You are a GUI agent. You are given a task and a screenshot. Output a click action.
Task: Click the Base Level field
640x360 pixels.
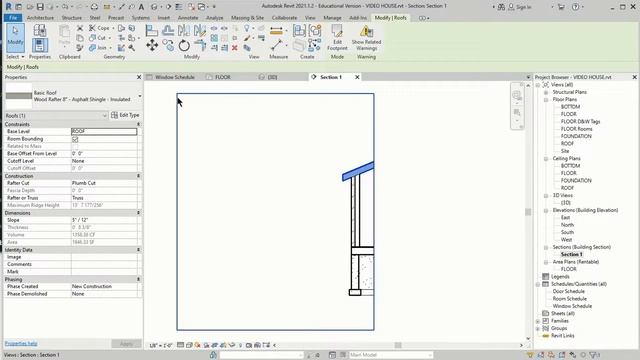[104, 131]
